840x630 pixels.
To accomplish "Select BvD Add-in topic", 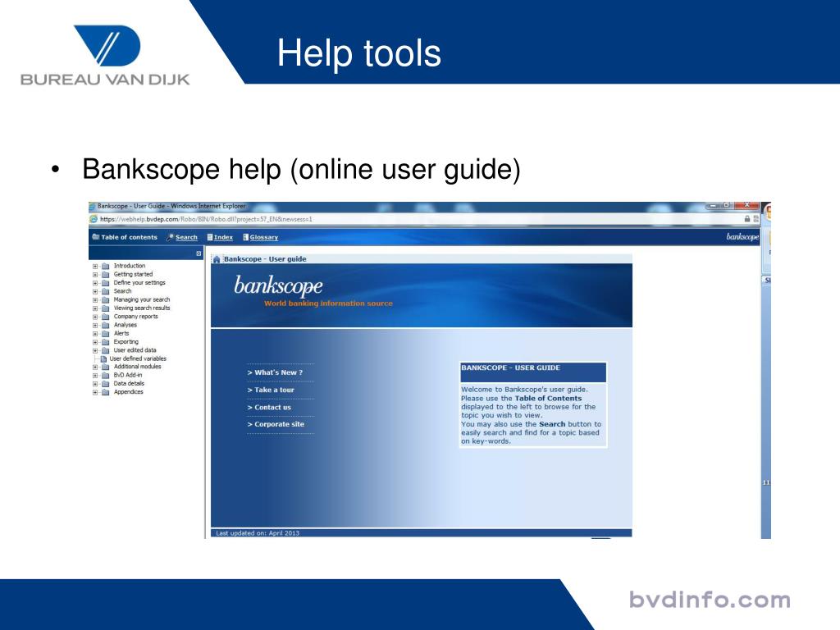I will [127, 376].
